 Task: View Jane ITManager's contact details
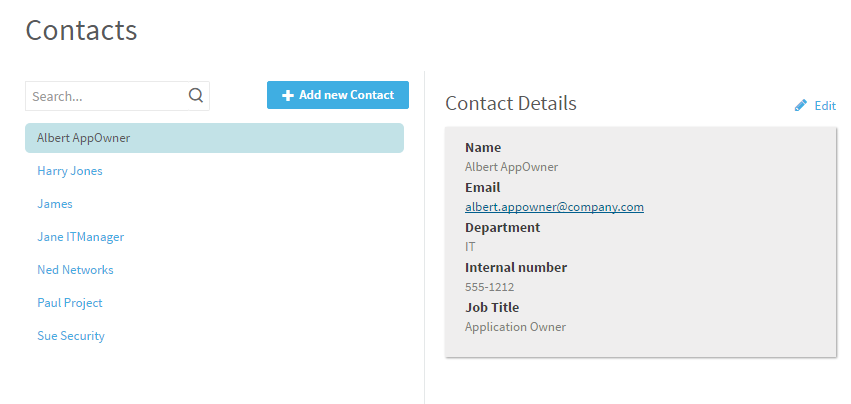tap(80, 237)
